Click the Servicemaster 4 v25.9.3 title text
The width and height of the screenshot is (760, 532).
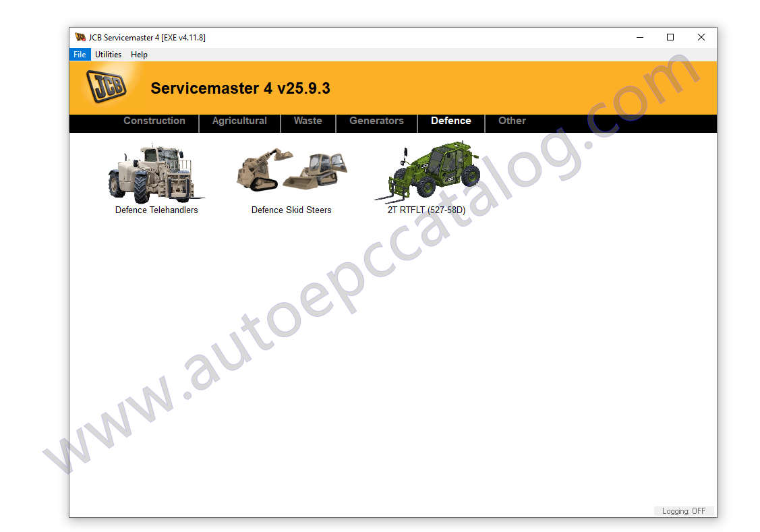click(x=240, y=88)
